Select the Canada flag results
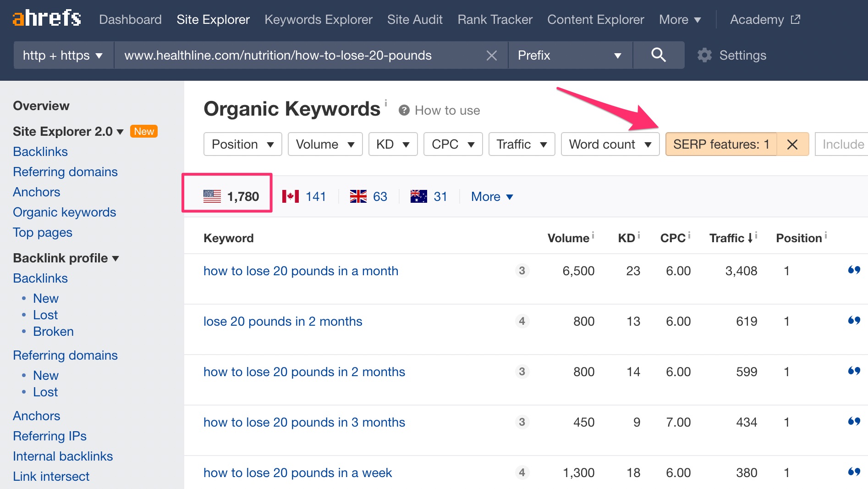 coord(304,196)
